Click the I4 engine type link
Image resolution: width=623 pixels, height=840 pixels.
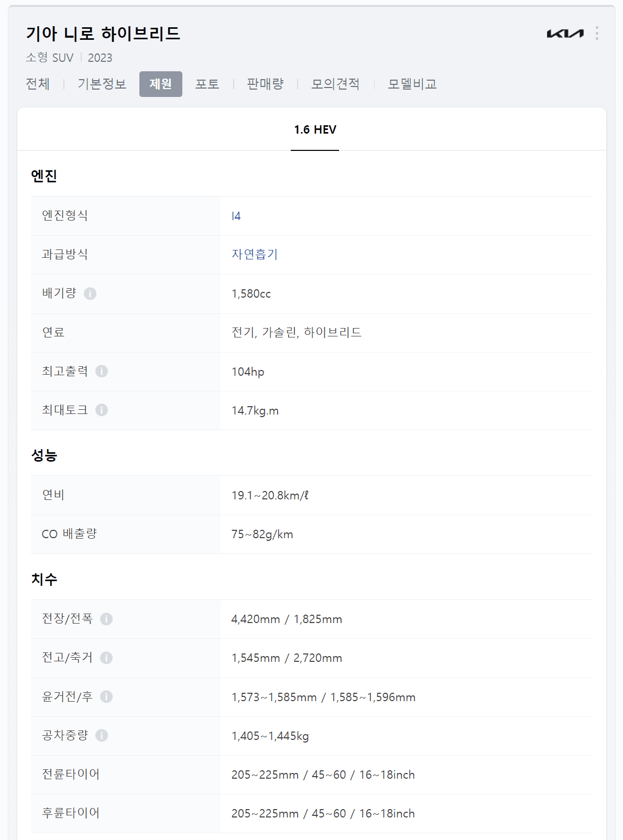(x=236, y=215)
